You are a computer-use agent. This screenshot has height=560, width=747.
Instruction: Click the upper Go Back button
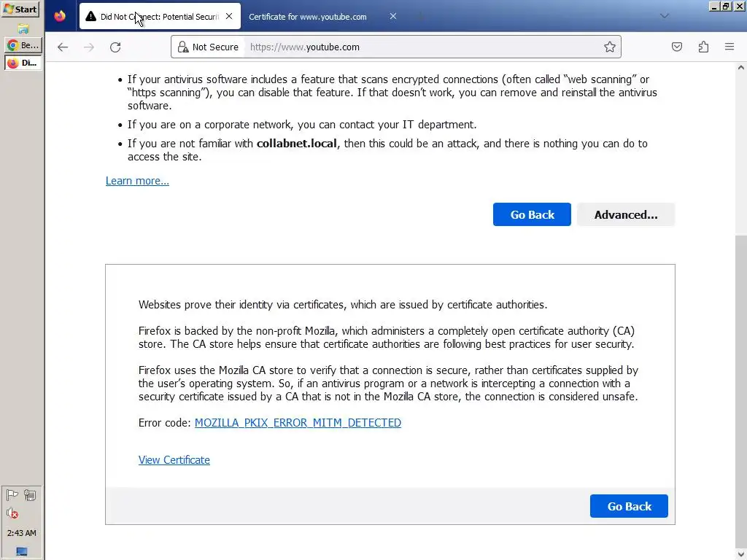pyautogui.click(x=532, y=214)
